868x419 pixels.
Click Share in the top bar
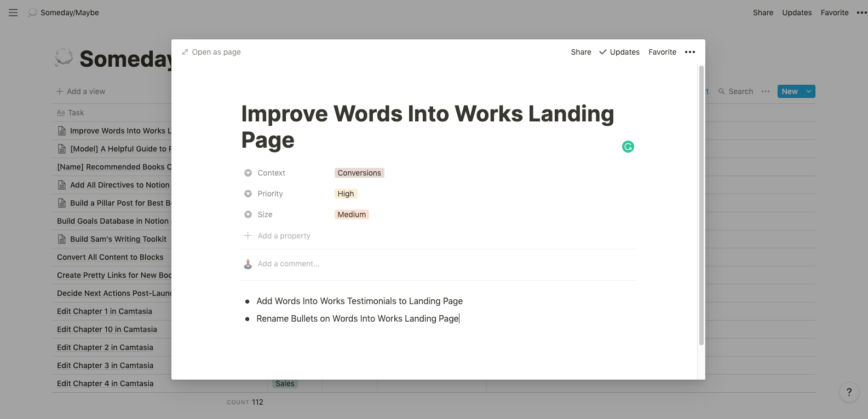[x=763, y=13]
